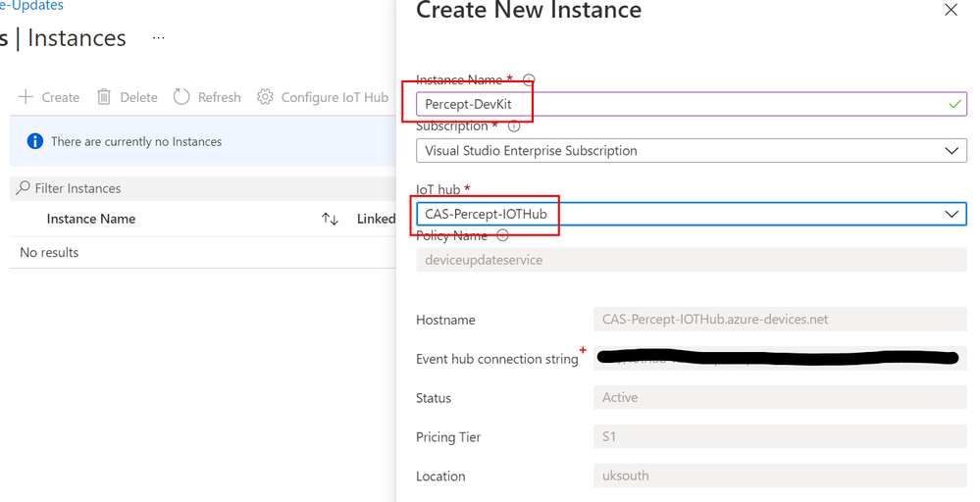The image size is (980, 502).
Task: Click the Refresh circular arrow icon
Action: click(181, 97)
